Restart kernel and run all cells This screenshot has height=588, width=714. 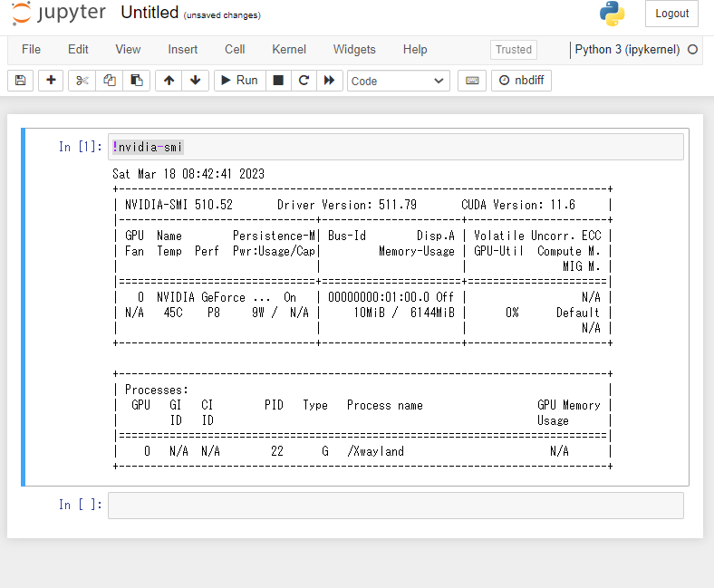[329, 81]
